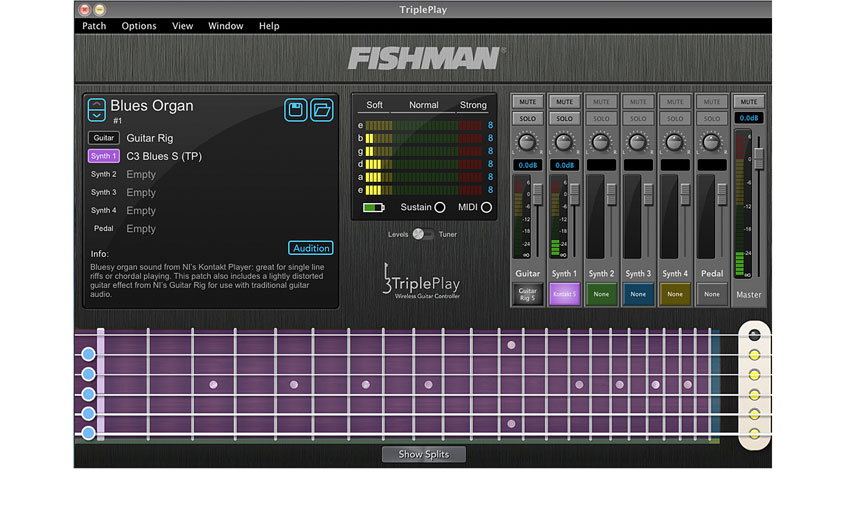Click the 'Soft' sensitivity heading
Screen dimensions: 850x505
click(x=374, y=105)
